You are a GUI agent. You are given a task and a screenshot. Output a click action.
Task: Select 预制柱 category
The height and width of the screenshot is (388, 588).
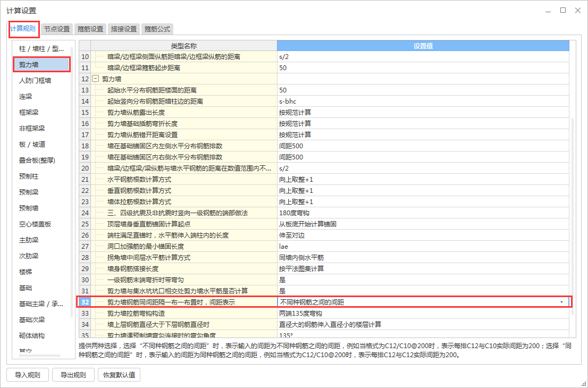point(41,176)
